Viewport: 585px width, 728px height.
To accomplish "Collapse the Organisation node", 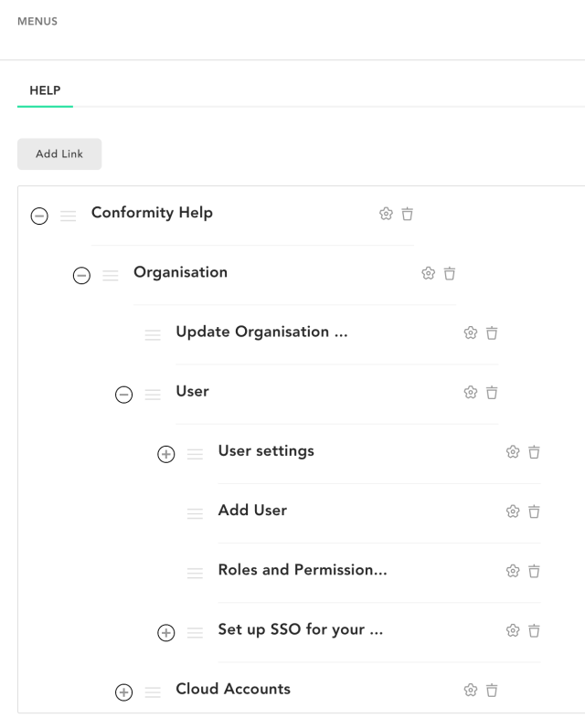I will pos(81,275).
